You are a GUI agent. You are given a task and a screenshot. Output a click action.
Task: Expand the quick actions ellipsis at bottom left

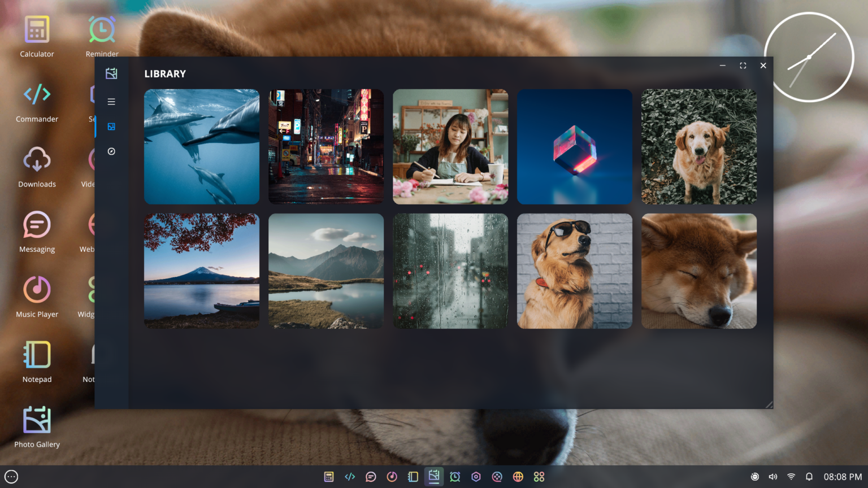pyautogui.click(x=10, y=477)
